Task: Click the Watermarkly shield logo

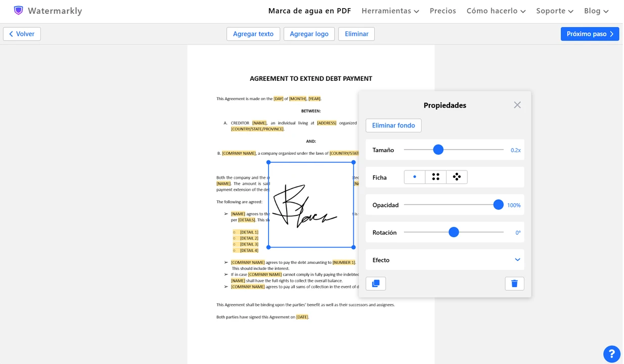Action: click(19, 11)
